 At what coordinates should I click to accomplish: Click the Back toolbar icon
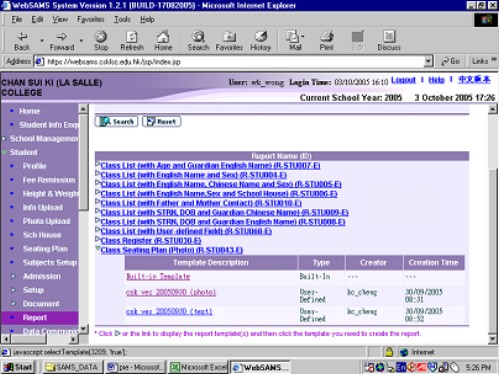tap(22, 41)
